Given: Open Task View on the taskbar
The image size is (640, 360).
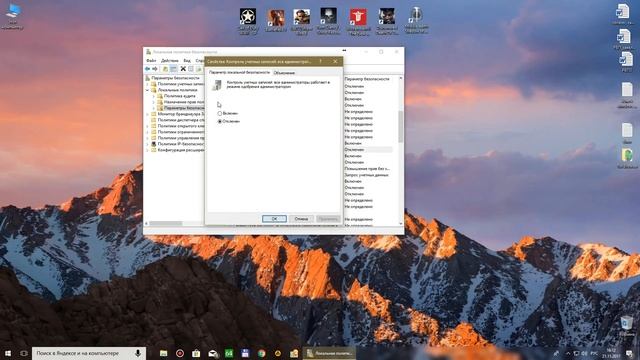Looking at the screenshot, I should (24, 353).
